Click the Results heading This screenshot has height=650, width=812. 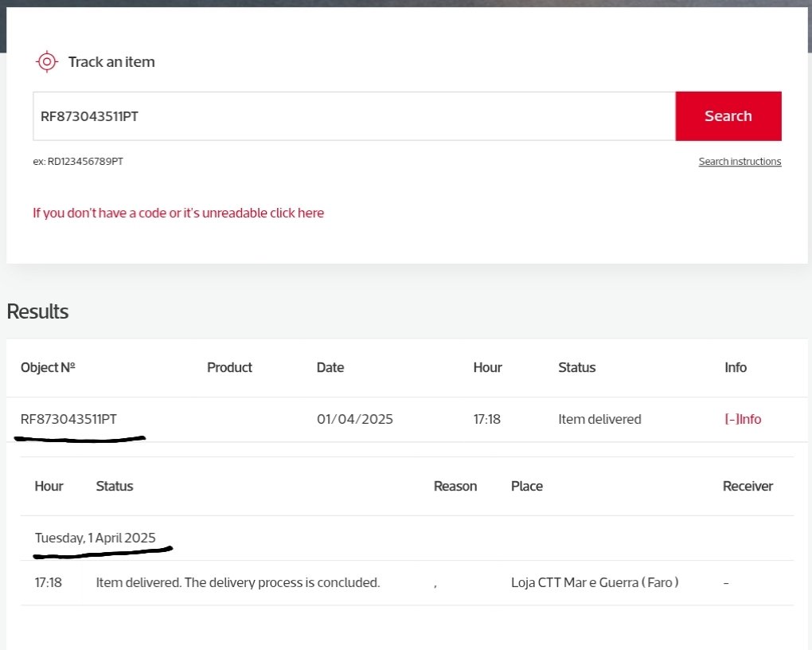point(37,311)
